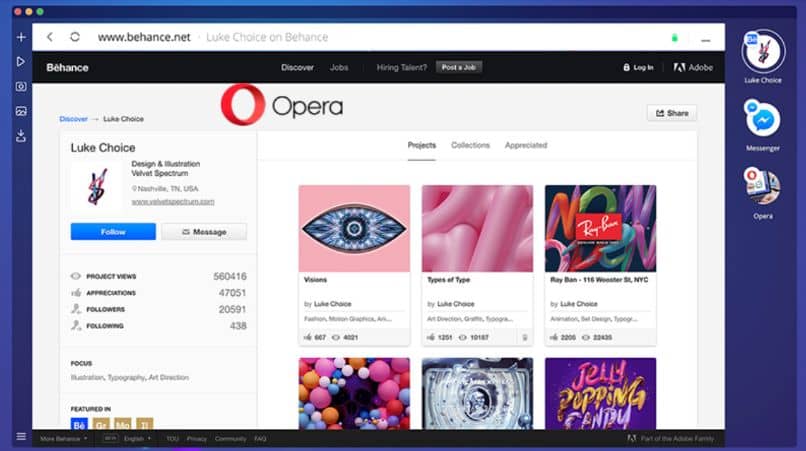Viewport: 806px width, 451px height.
Task: Click the Behance logo in header
Action: click(67, 67)
